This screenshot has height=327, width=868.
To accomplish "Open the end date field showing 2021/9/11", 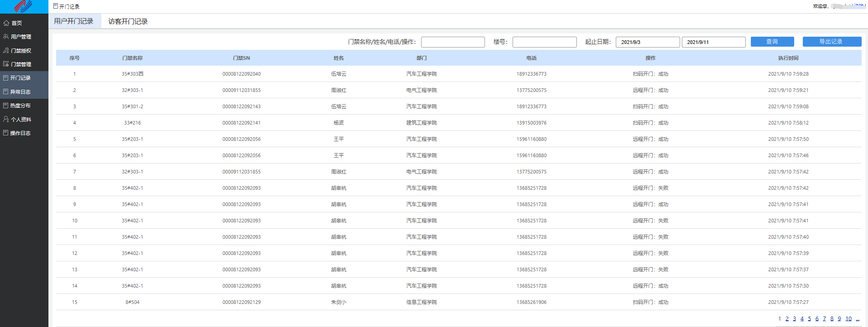I will click(x=713, y=42).
